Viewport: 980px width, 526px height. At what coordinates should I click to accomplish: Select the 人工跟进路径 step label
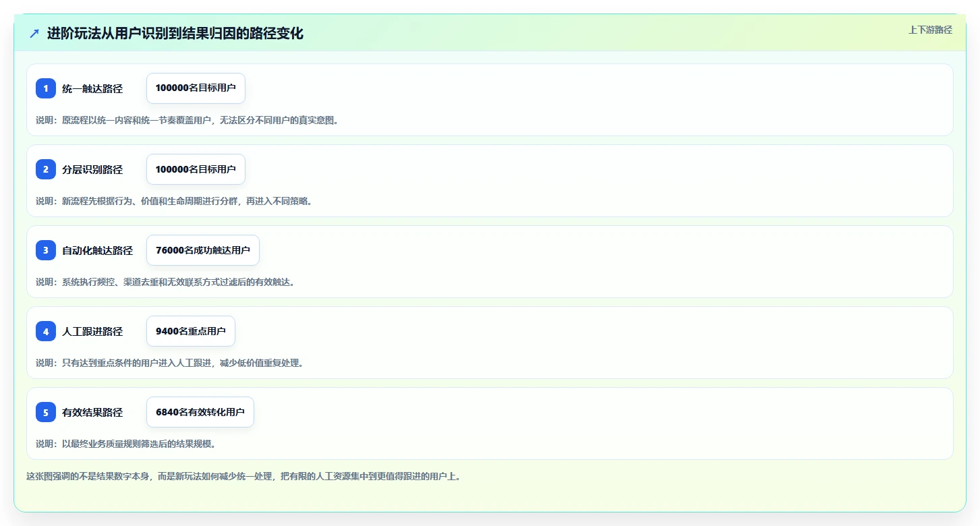point(92,331)
